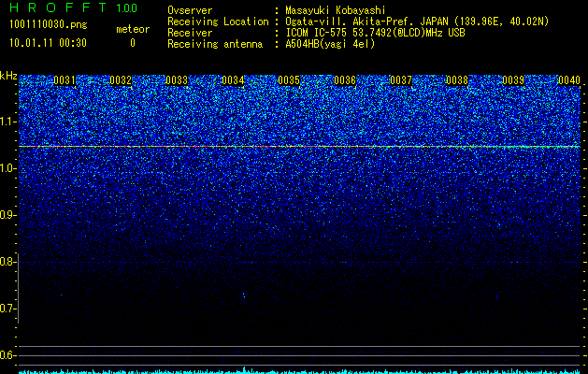Click the 0.6 frequency axis label

click(8, 355)
